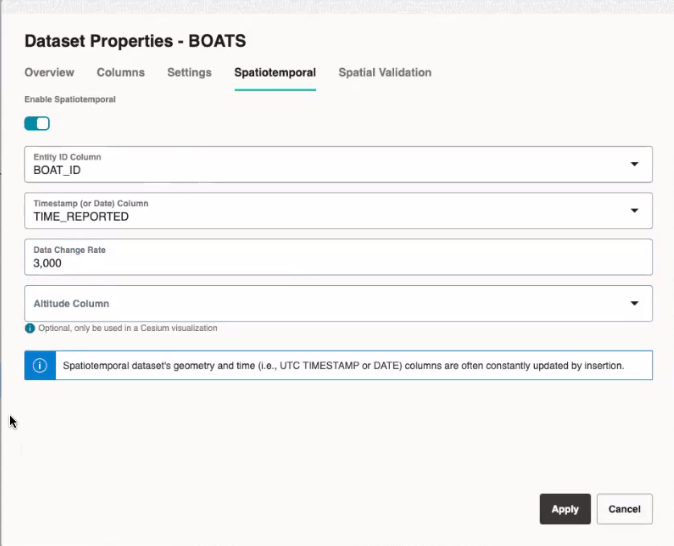The width and height of the screenshot is (674, 546).
Task: Switch to the Overview tab
Action: tap(49, 72)
